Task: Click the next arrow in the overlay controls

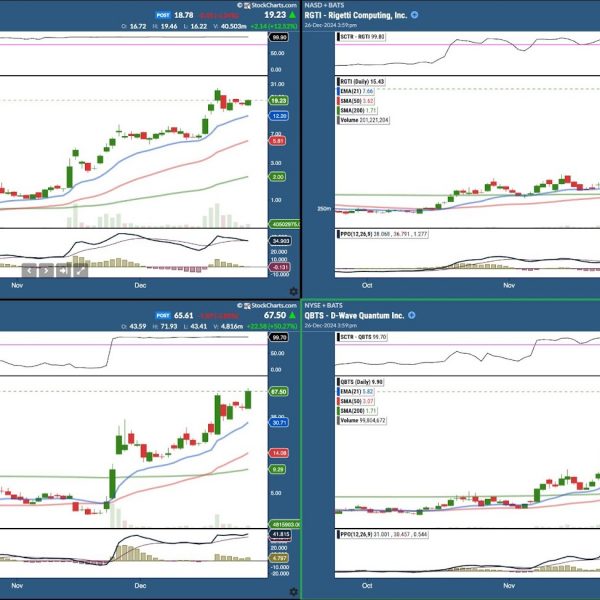Action: point(46,271)
